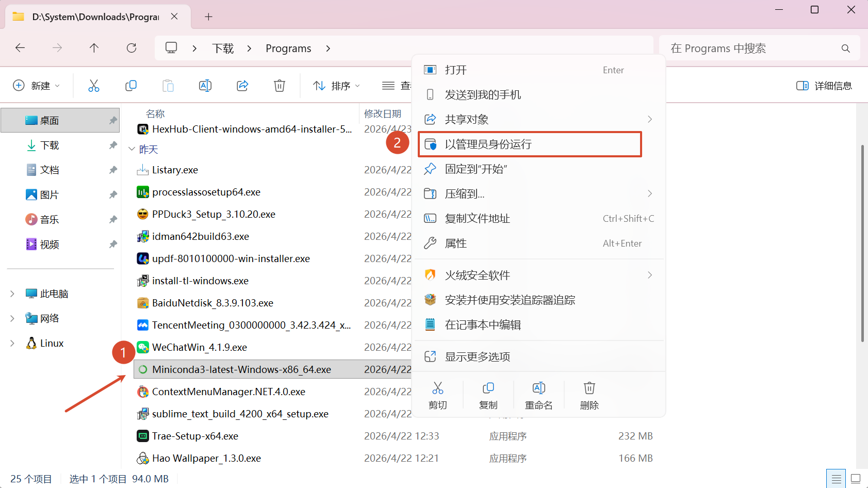This screenshot has width=868, height=488.
Task: Switch to large thumbnails view in status bar
Action: [855, 479]
